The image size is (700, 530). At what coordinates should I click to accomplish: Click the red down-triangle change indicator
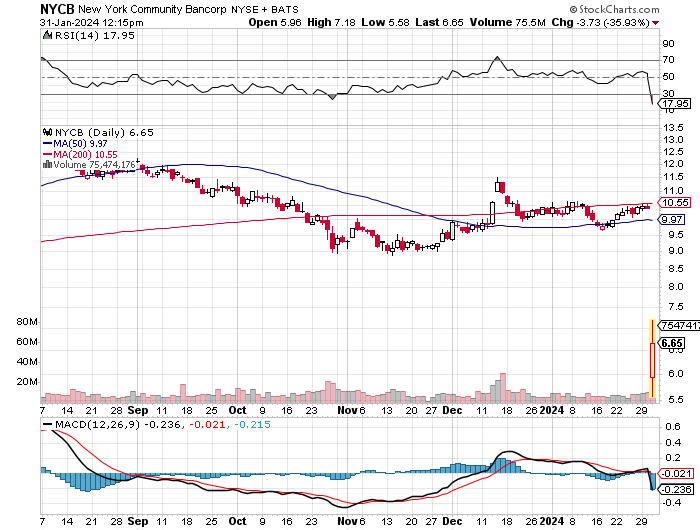(655, 23)
